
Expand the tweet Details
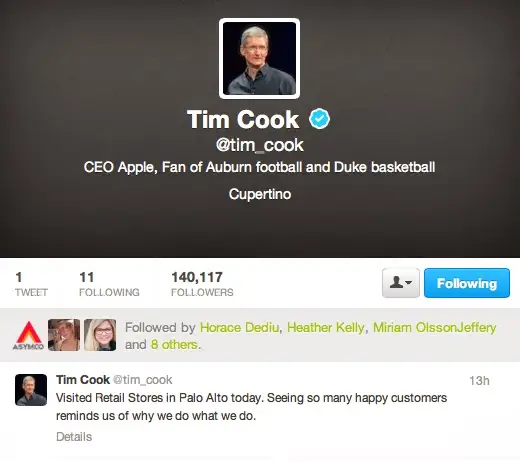coord(74,437)
